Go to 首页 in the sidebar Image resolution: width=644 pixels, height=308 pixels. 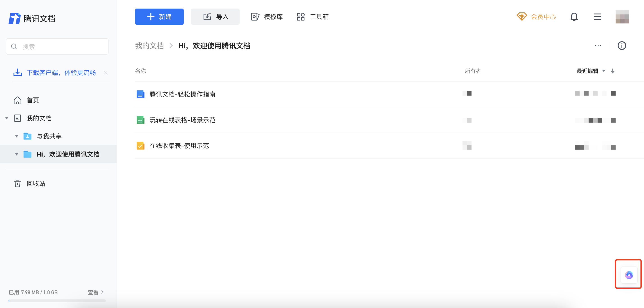point(32,100)
